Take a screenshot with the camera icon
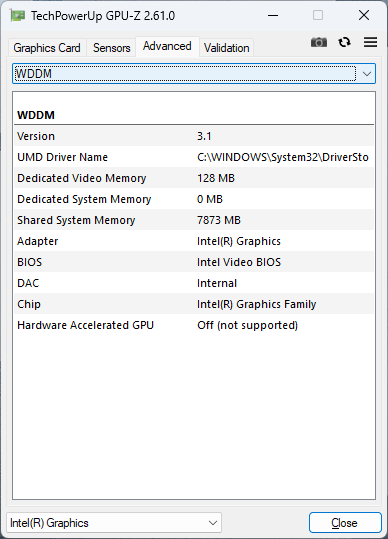Image resolution: width=388 pixels, height=539 pixels. click(x=319, y=42)
